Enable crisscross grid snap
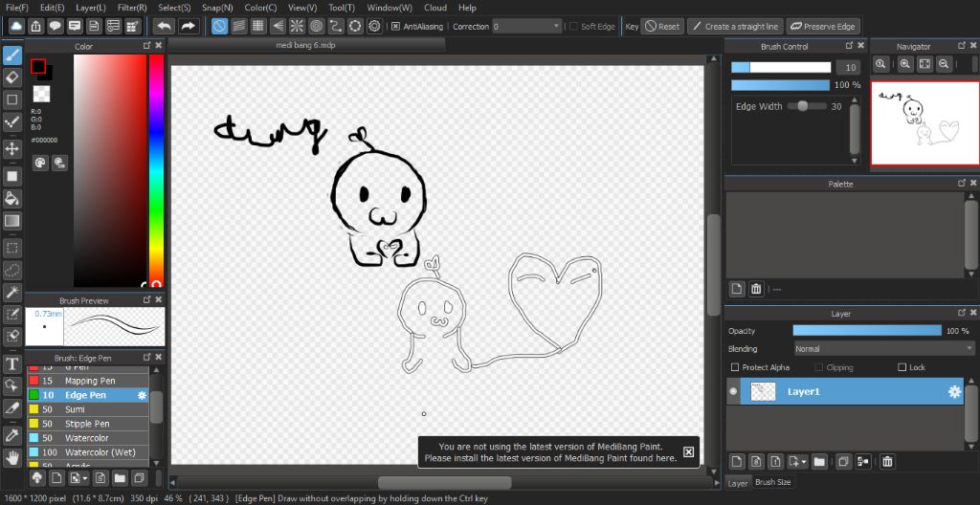The image size is (980, 505). [258, 26]
